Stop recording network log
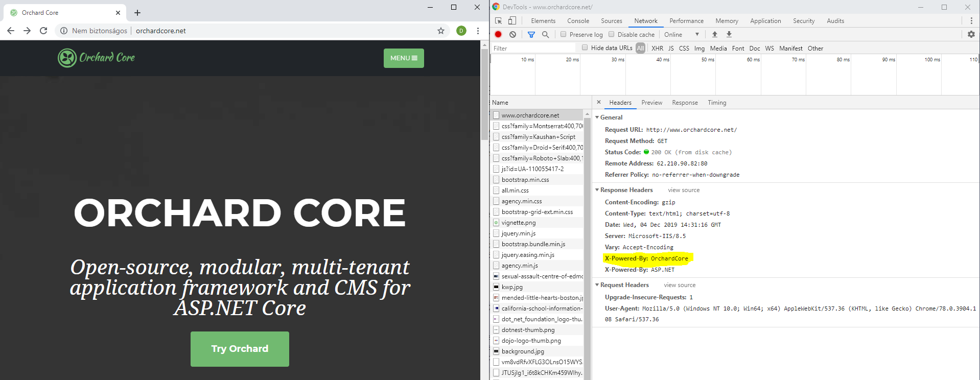 point(498,34)
